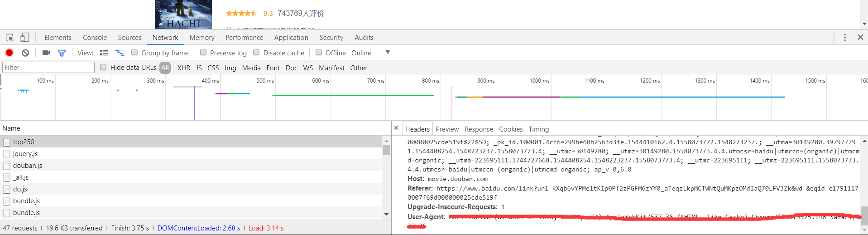Clear the network log

(25, 53)
